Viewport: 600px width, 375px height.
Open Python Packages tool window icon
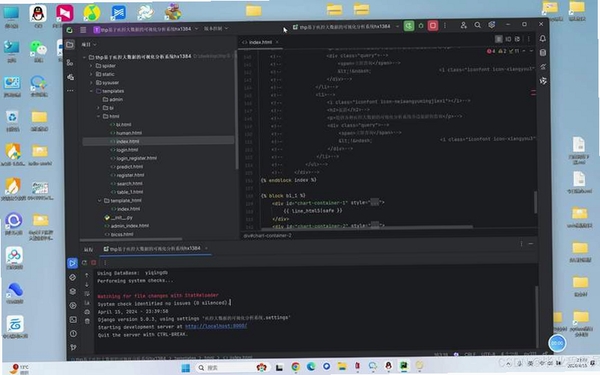(x=73, y=291)
